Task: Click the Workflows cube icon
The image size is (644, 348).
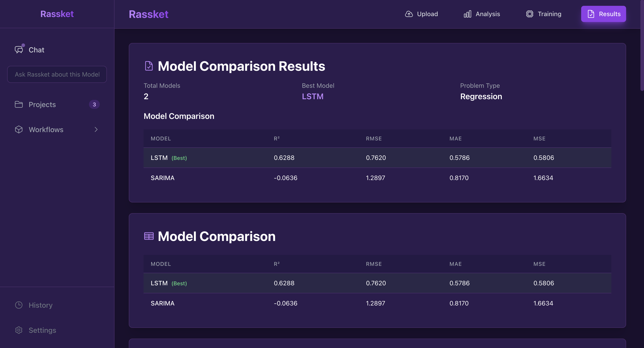Action: (x=19, y=129)
